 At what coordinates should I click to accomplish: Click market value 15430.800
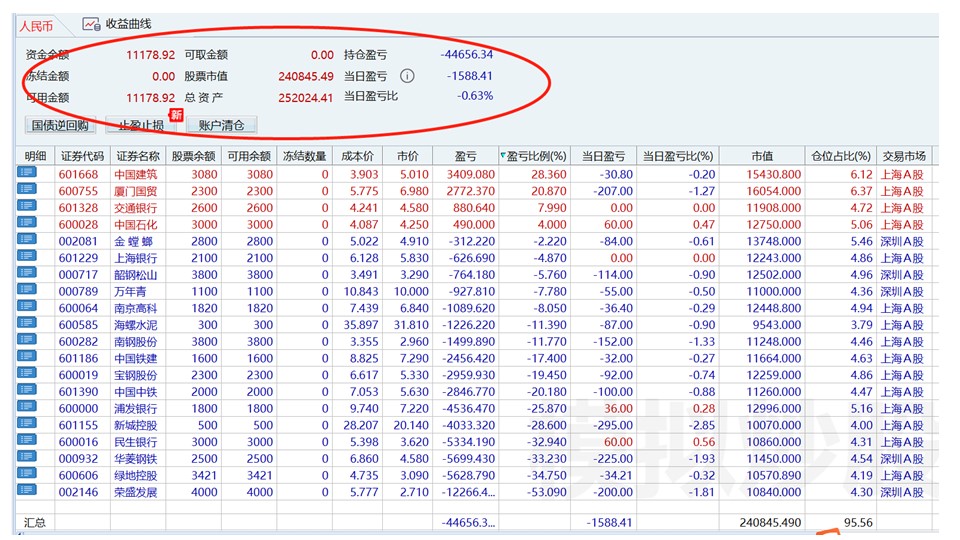[773, 174]
